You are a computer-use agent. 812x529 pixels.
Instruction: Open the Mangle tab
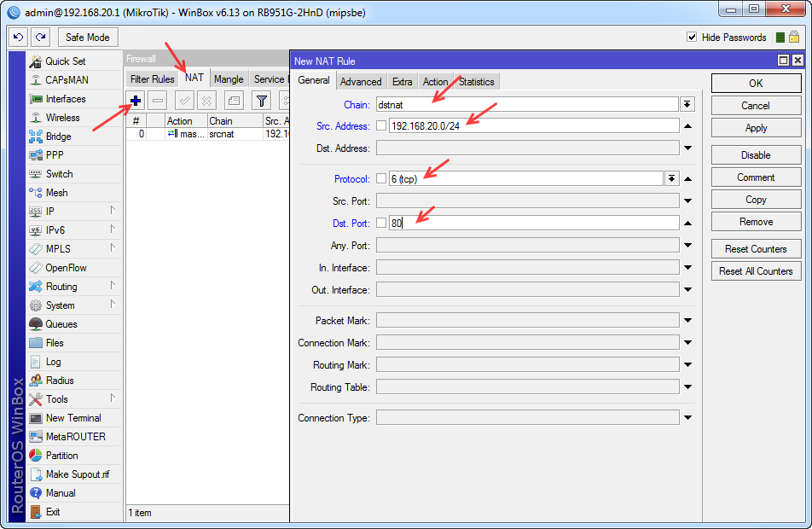pos(229,79)
